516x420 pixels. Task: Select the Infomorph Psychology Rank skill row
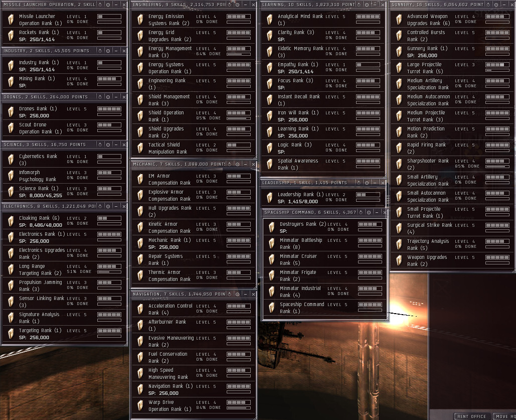pos(64,176)
